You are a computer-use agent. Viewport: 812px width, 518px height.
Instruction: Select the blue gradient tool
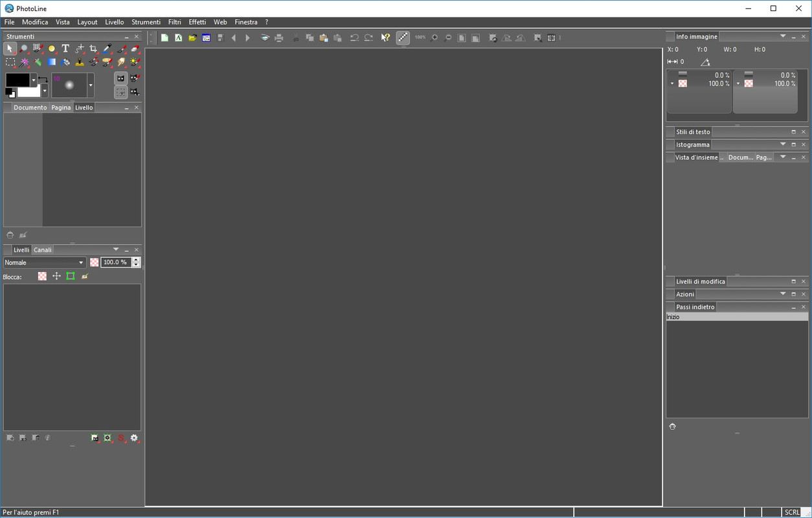click(52, 62)
